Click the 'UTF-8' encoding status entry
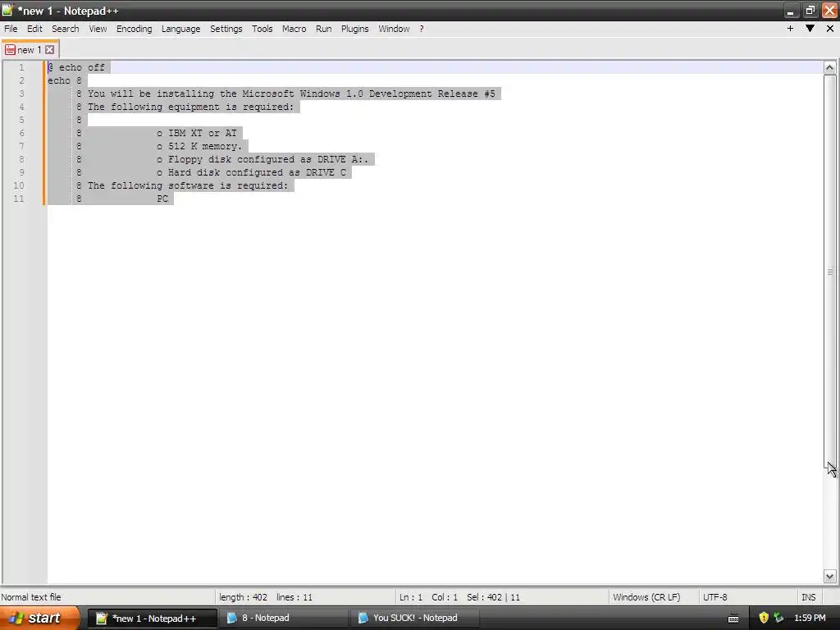Viewport: 840px width, 630px height. click(714, 597)
